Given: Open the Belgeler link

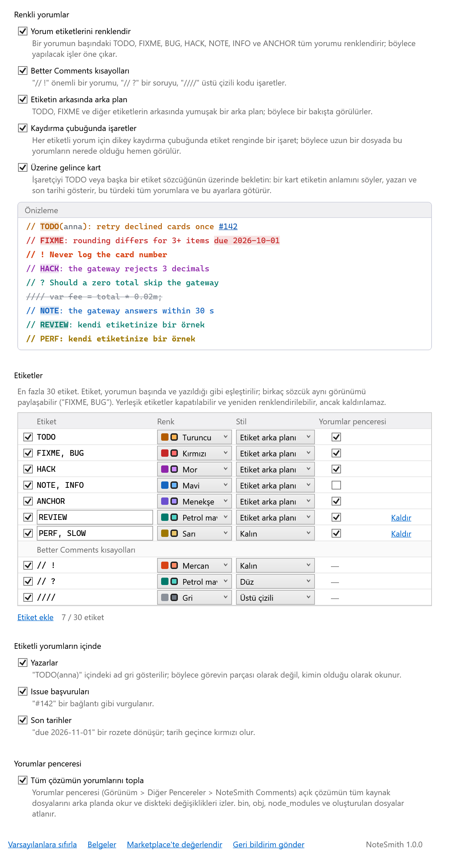Looking at the screenshot, I should (102, 844).
